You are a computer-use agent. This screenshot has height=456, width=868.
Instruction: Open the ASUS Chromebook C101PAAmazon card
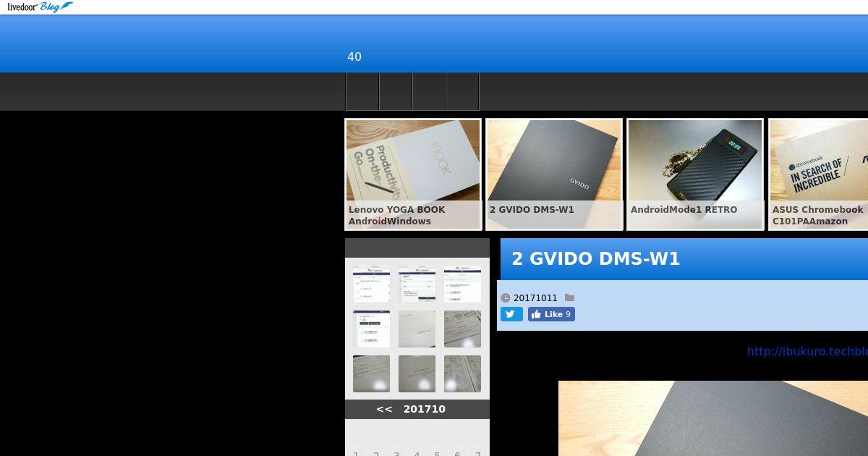point(818,174)
